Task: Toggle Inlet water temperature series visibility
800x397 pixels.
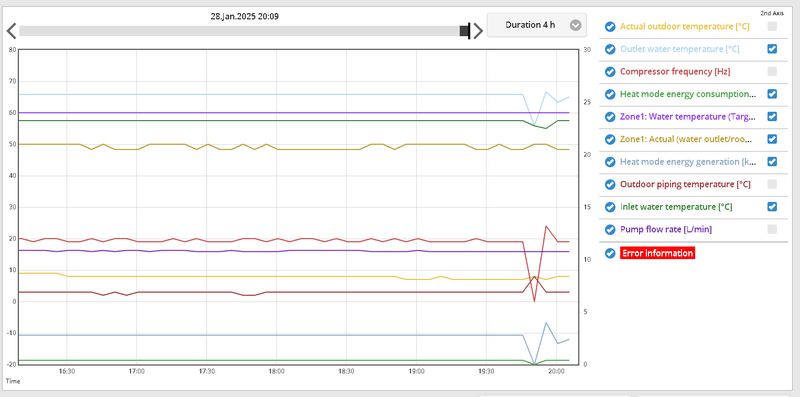Action: [610, 207]
